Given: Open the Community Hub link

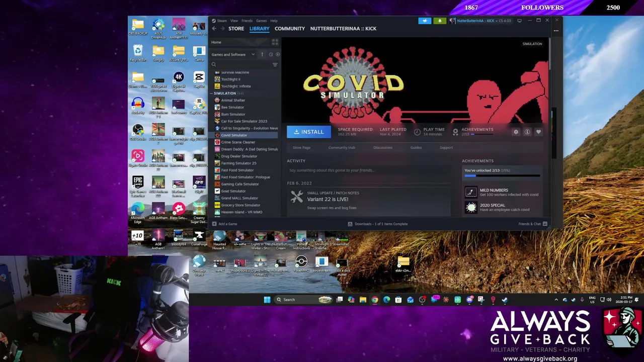Looking at the screenshot, I should [342, 147].
